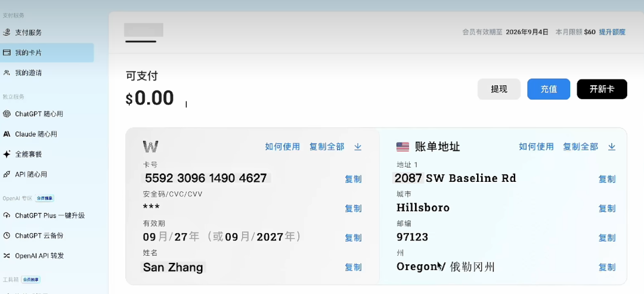Click the state text Oregon / 俄勒冈州
This screenshot has height=294, width=644.
pos(445,267)
